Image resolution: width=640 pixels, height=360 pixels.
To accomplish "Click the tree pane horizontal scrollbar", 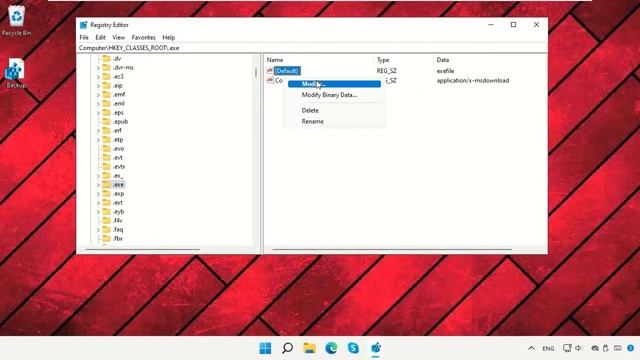I will [143, 249].
